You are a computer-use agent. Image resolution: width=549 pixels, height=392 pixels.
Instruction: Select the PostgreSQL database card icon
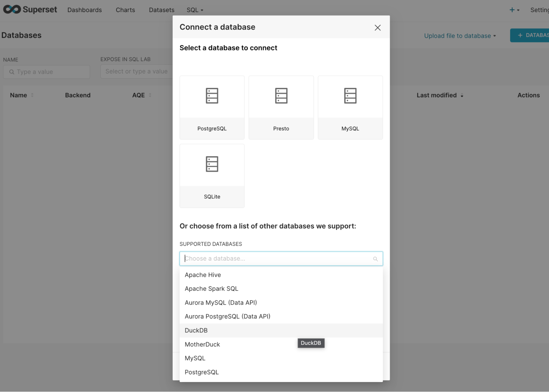point(212,96)
